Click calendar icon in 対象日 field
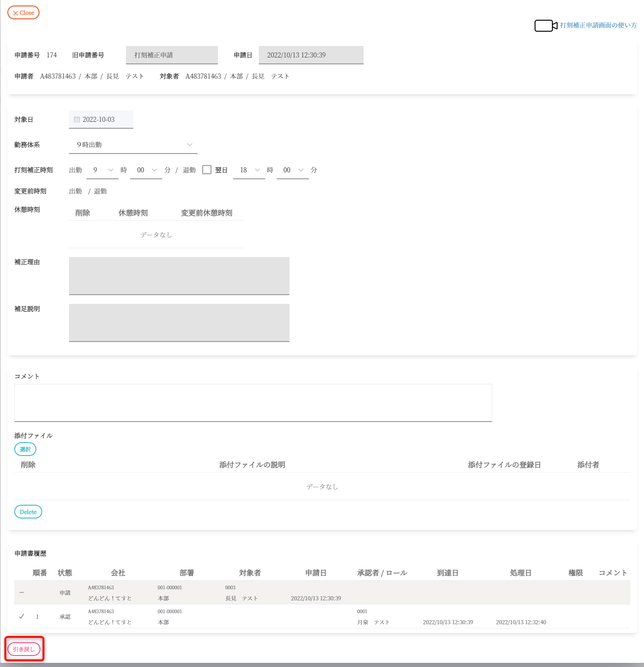Screen dimensions: 644x667 77,120
